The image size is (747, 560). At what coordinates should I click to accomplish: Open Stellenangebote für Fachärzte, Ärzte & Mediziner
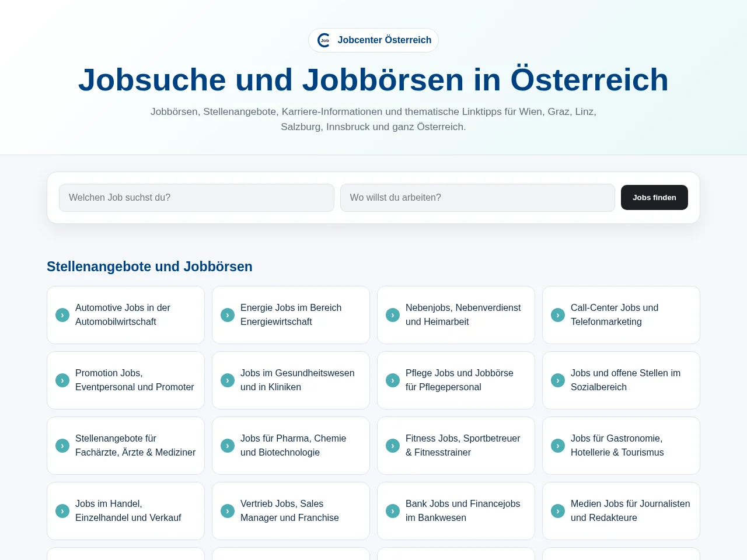(x=125, y=446)
